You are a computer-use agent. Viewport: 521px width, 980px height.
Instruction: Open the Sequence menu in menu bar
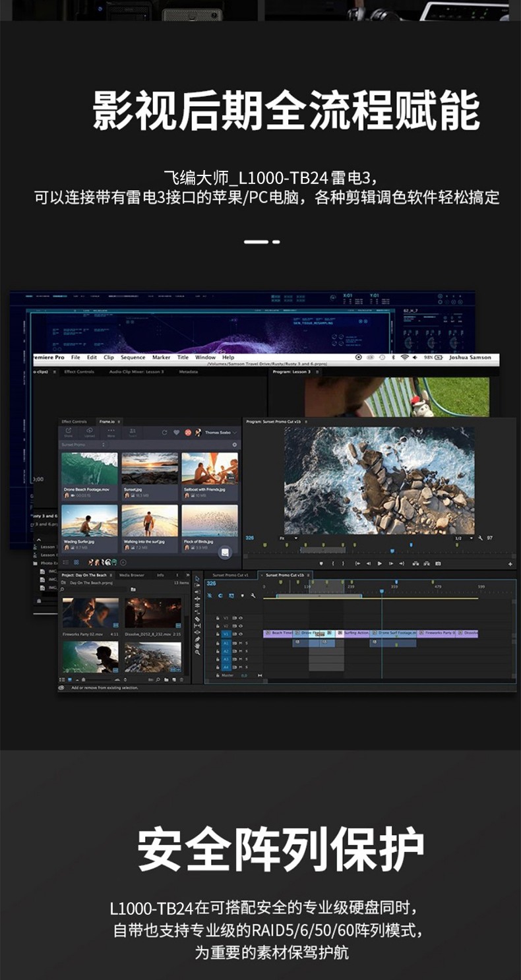click(133, 357)
